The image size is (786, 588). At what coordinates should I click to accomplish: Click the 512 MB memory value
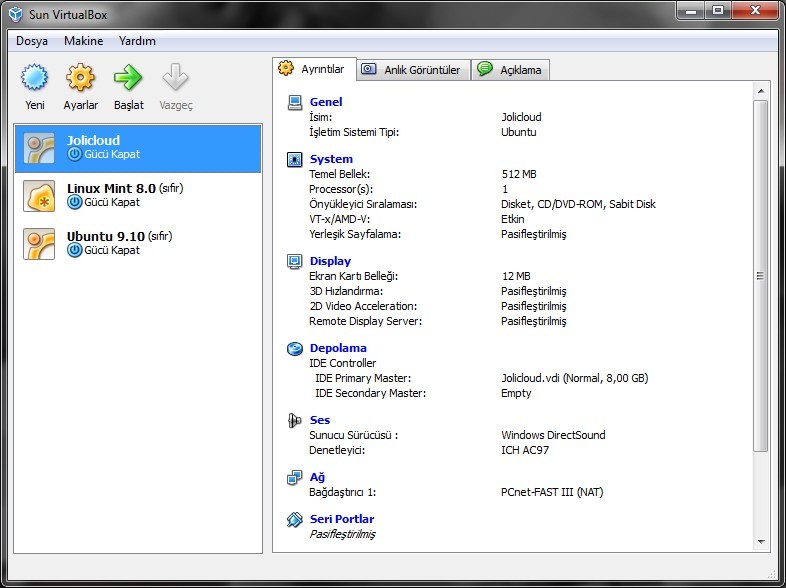click(519, 174)
